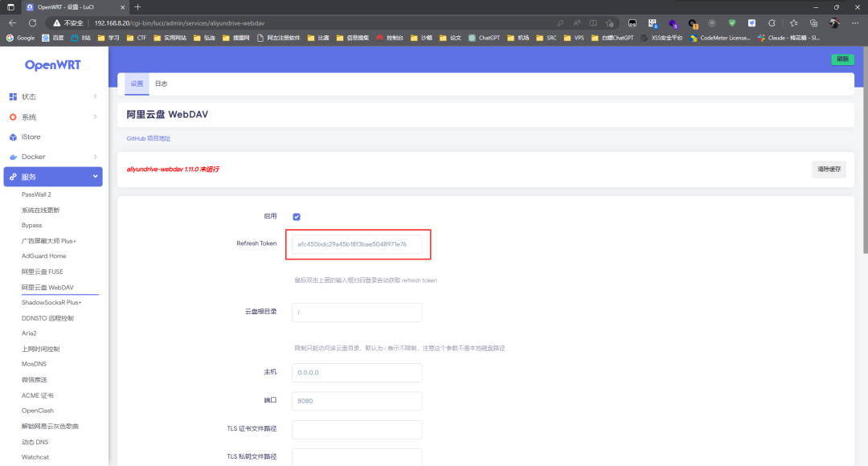Click the Docker whale icon
This screenshot has width=868, height=466.
(x=13, y=157)
